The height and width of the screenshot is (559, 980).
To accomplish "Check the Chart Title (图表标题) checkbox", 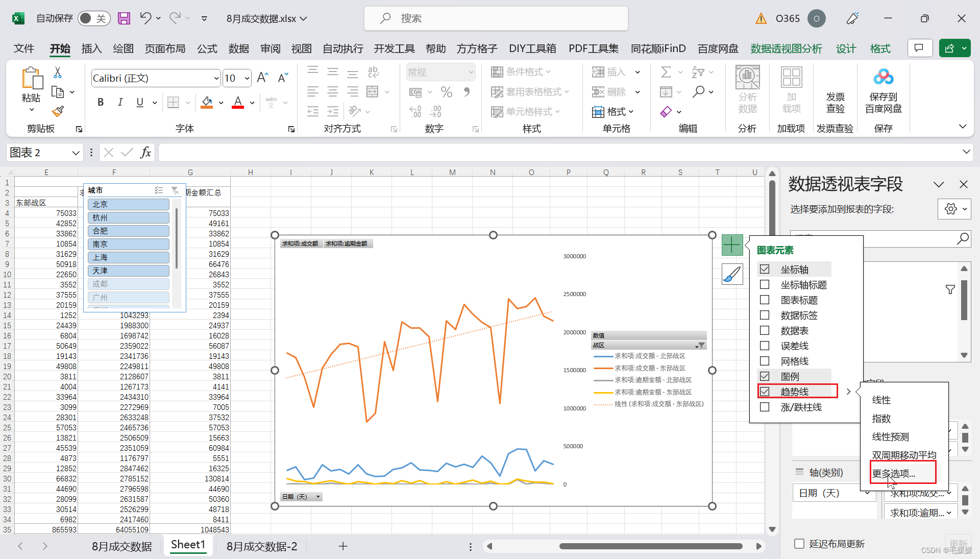I will [x=765, y=300].
